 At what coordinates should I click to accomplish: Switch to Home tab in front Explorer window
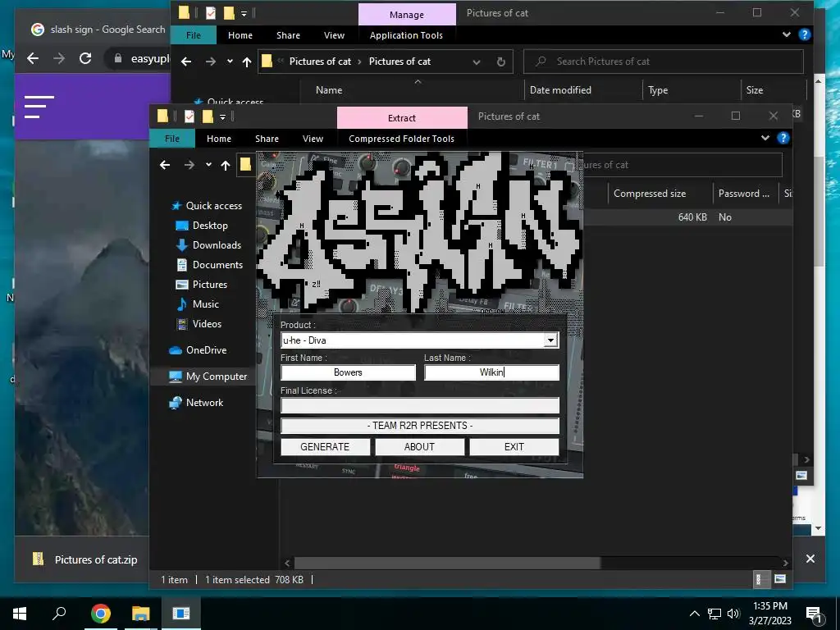pos(219,139)
